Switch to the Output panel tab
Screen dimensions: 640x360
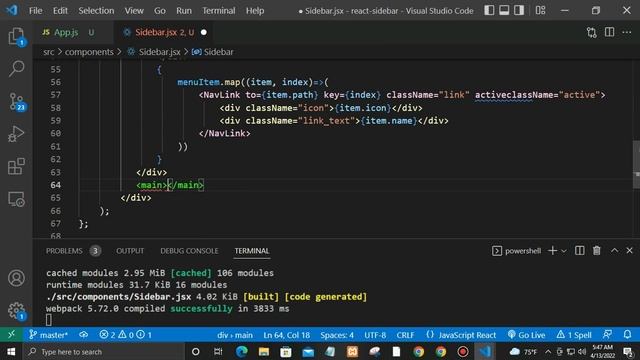coord(130,251)
